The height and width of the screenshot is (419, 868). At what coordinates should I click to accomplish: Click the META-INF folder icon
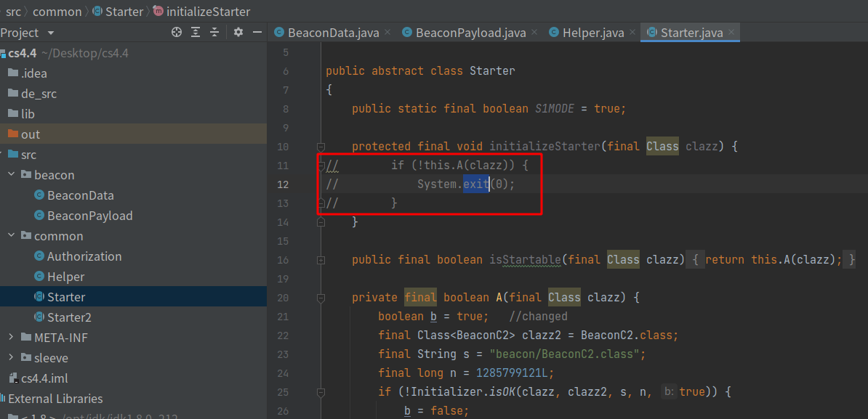click(x=26, y=337)
